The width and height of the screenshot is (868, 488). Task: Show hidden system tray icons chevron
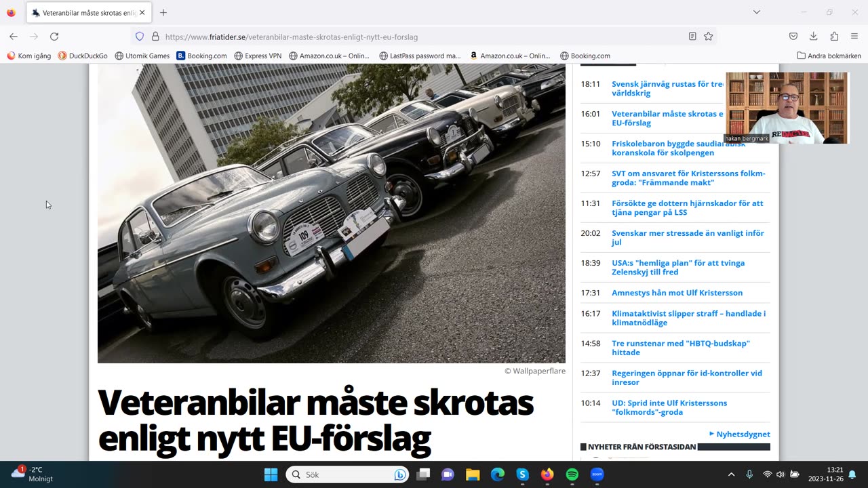[731, 474]
